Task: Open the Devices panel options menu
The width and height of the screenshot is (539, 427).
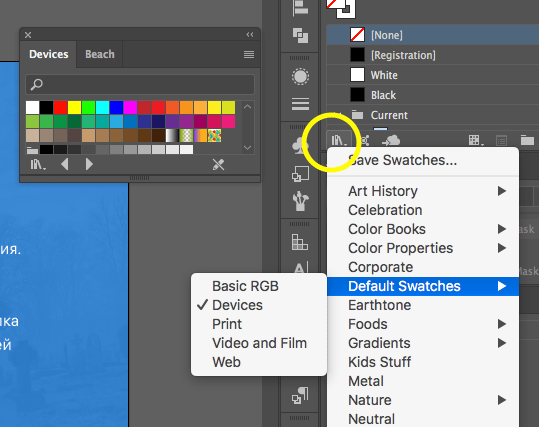Action: point(249,55)
